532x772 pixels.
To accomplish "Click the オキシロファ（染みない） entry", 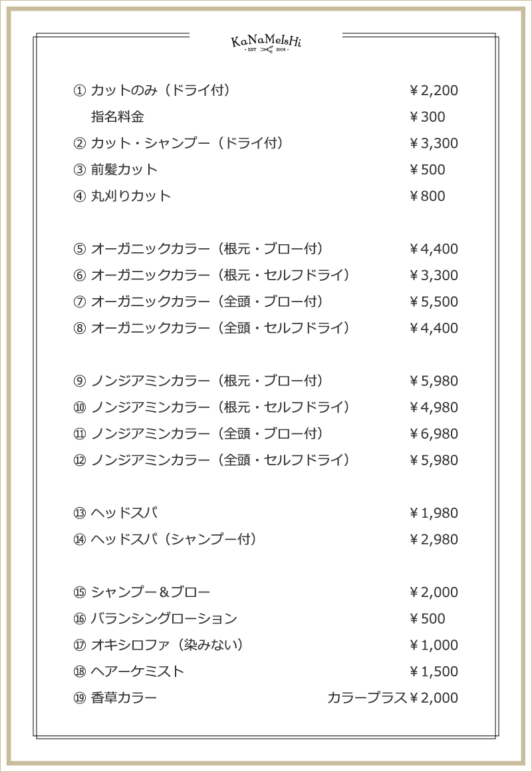I will 168,645.
